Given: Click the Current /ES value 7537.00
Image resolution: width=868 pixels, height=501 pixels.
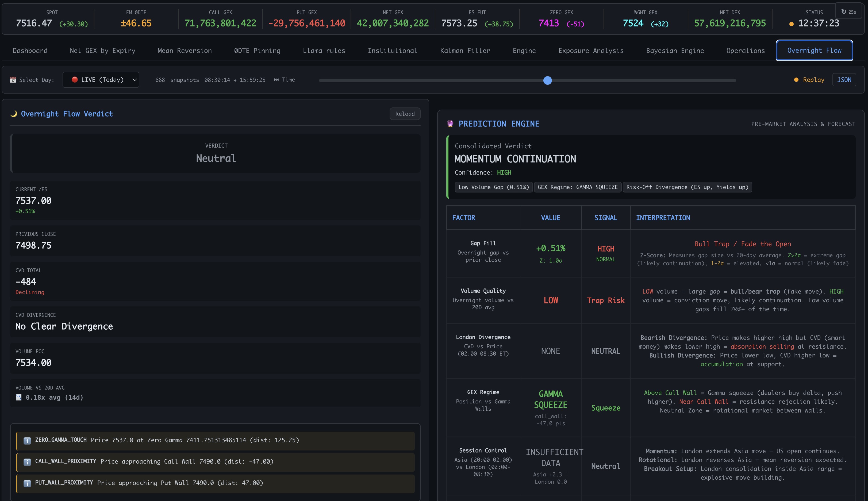Looking at the screenshot, I should [33, 201].
